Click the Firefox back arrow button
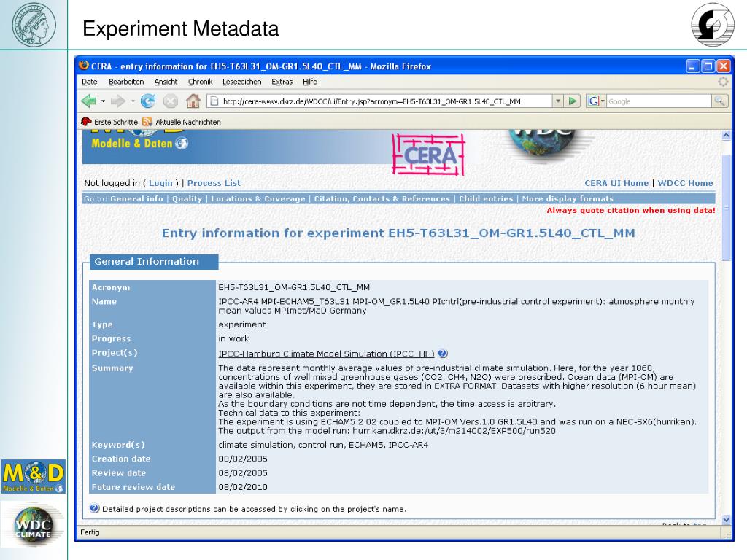Screen dimensions: 747x560 [88, 101]
